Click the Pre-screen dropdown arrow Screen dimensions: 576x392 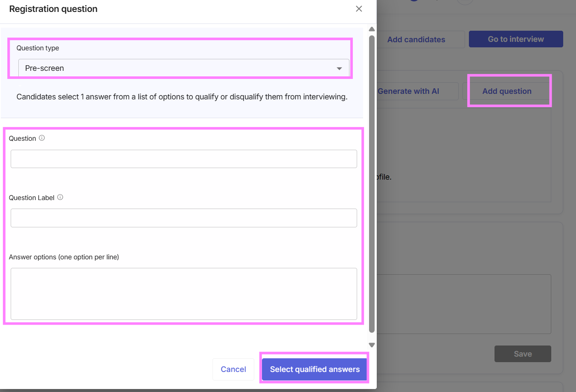pos(339,69)
